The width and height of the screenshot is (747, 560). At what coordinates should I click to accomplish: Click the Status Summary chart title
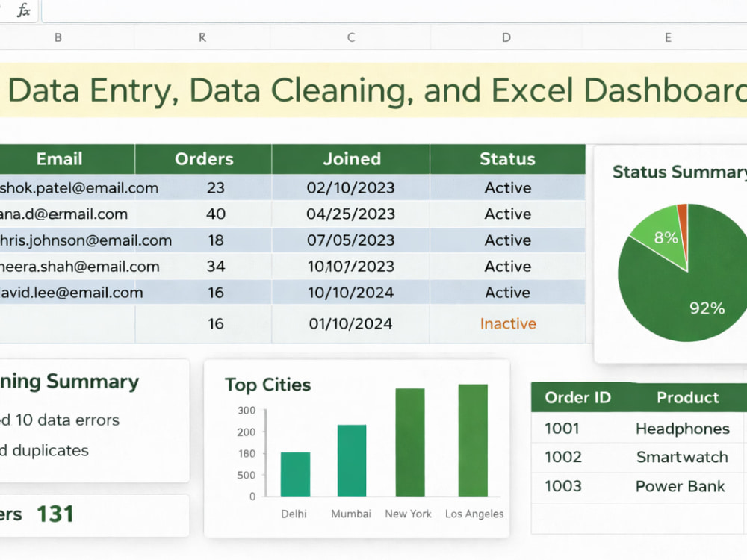tap(679, 172)
